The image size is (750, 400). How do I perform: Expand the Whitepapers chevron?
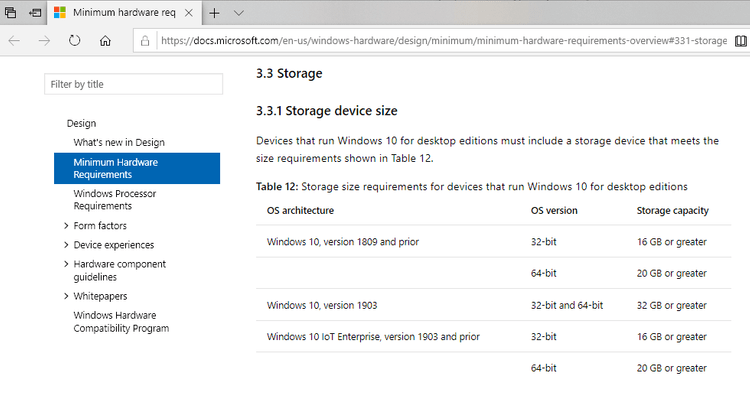point(66,296)
